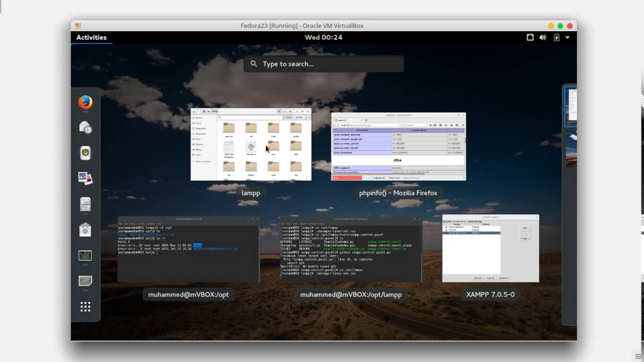
Task: Open Shotwell photo manager from dash
Action: tap(85, 178)
